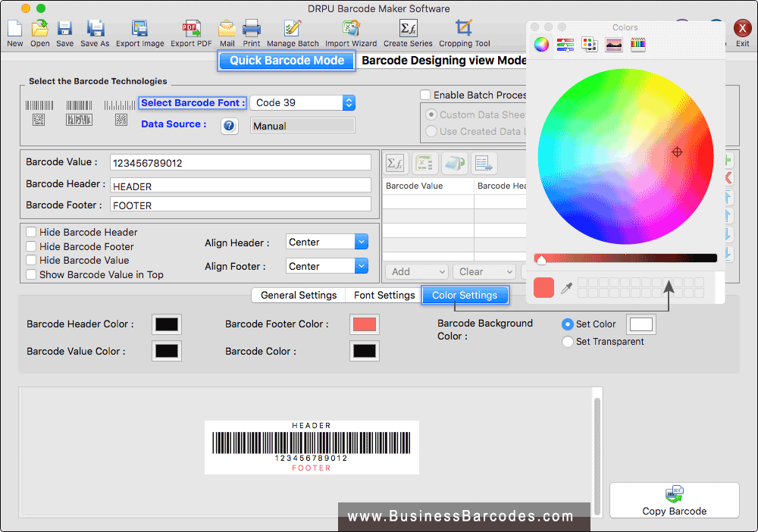The image size is (758, 532).
Task: Select Use Created Data radio option
Action: (431, 131)
